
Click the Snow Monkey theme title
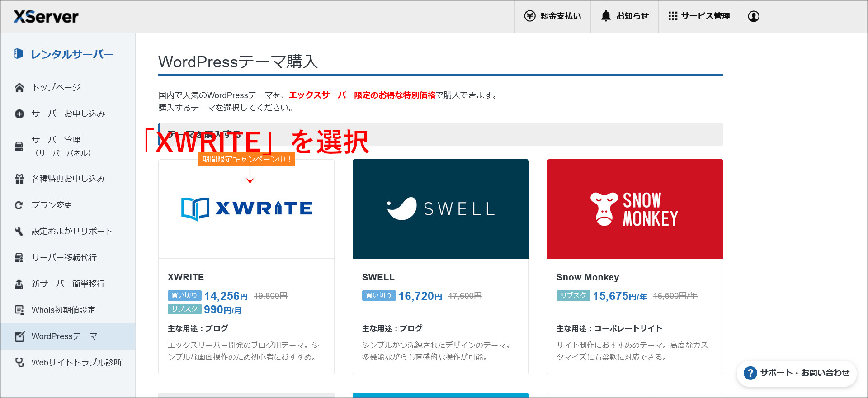click(588, 277)
